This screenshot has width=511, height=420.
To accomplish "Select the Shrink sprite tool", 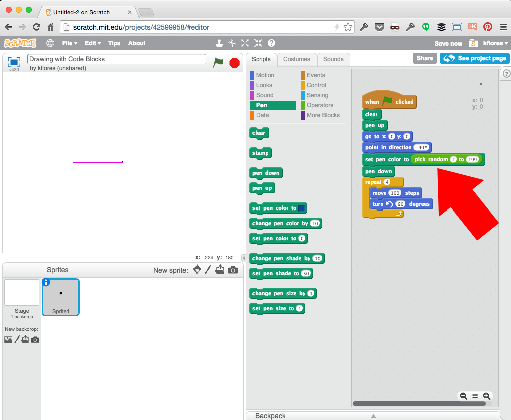I will click(258, 43).
